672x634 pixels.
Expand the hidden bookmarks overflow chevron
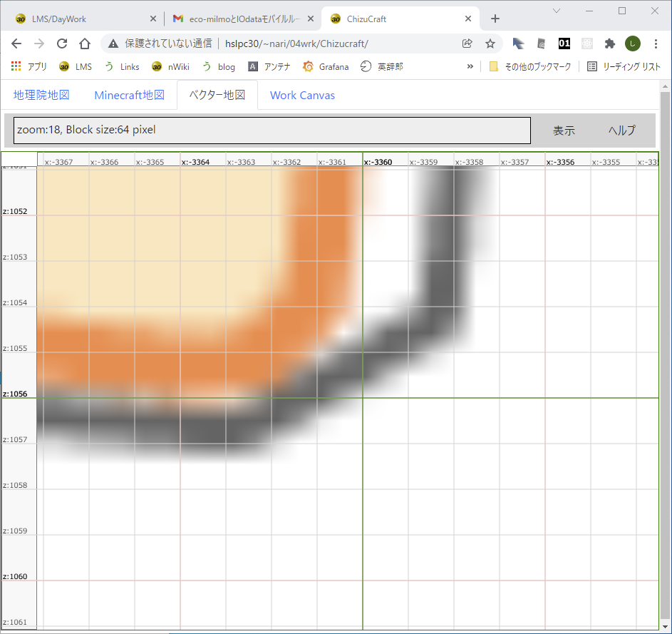click(x=470, y=66)
